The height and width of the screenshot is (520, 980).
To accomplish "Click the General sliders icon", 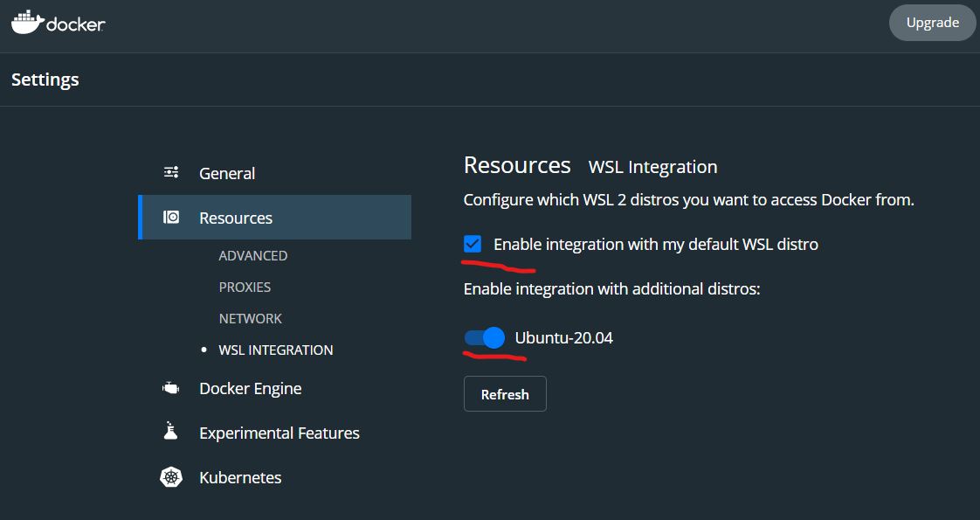I will point(171,172).
